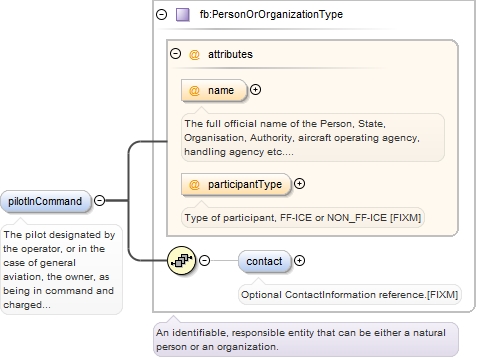Click the orange @ icon beside attributes
Image resolution: width=477 pixels, height=360 pixels.
[194, 54]
